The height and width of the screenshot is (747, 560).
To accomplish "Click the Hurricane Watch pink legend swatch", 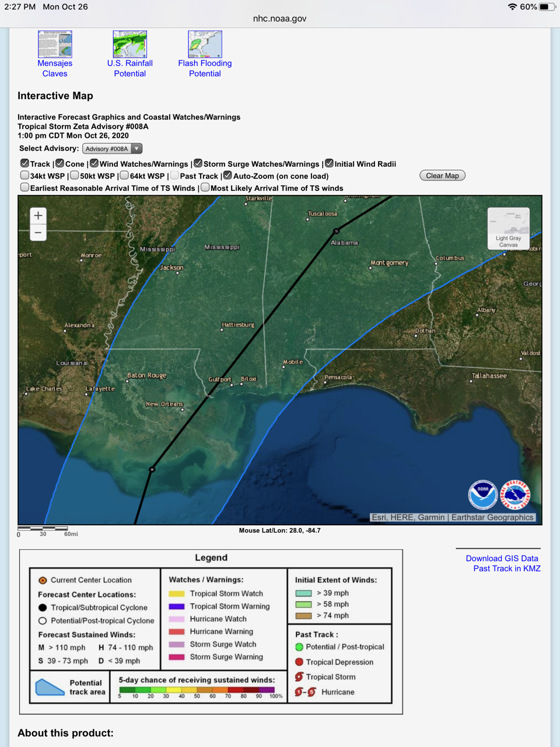I will pyautogui.click(x=177, y=619).
